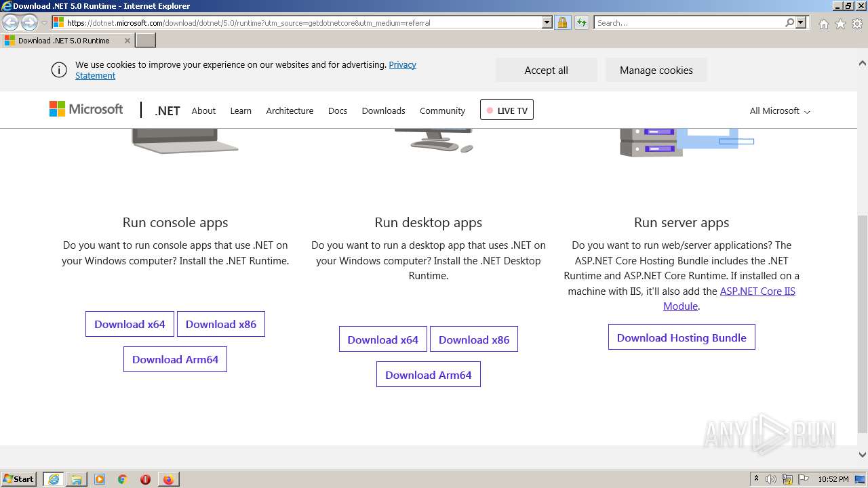Image resolution: width=868 pixels, height=488 pixels.
Task: Open the Downloads menu item
Action: (383, 110)
